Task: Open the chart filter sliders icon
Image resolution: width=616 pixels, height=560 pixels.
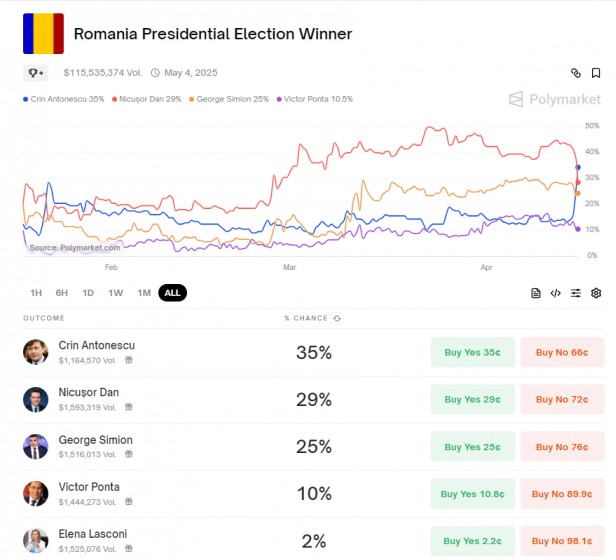Action: pos(576,293)
